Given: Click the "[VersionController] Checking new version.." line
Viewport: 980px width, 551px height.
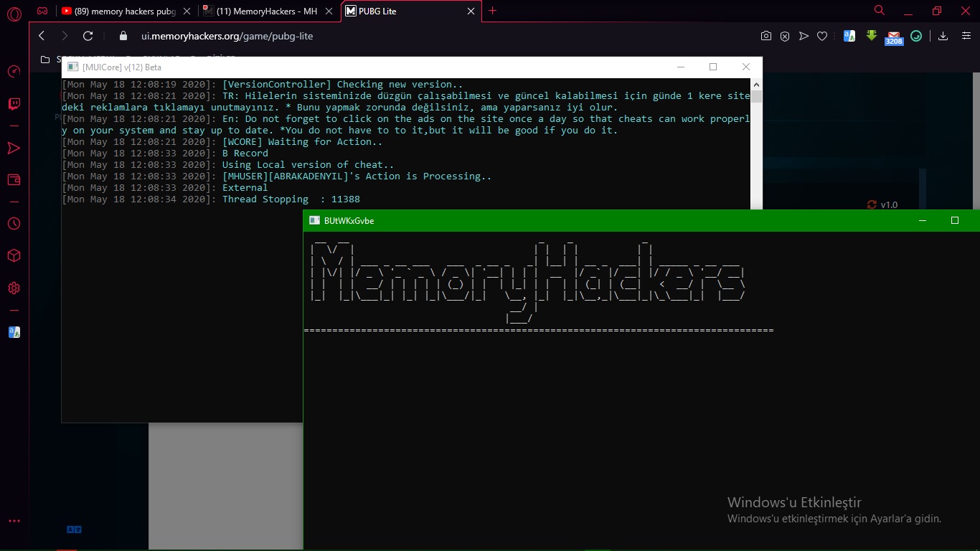Looking at the screenshot, I should tap(343, 85).
